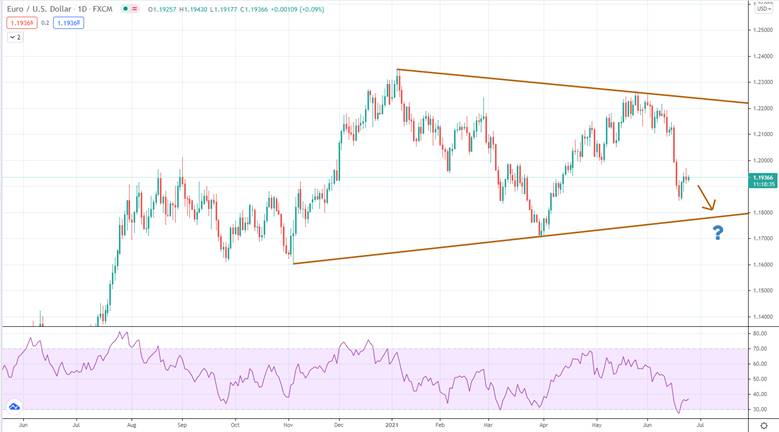Open chart settings gear icon at bottom right
Image resolution: width=779 pixels, height=432 pixels.
[x=764, y=426]
